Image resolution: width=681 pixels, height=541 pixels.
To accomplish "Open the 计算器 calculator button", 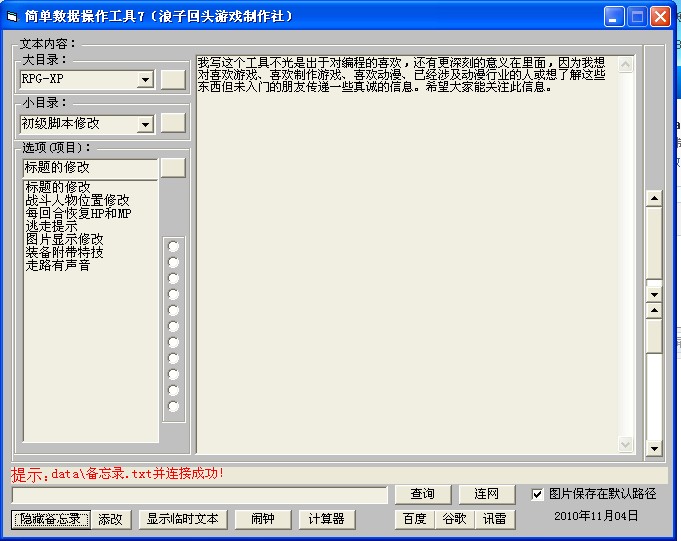I will (327, 519).
